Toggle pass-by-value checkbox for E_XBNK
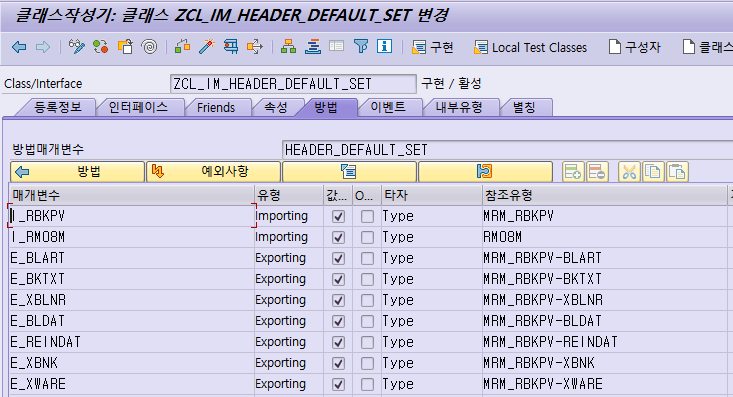This screenshot has height=397, width=733. click(x=338, y=363)
